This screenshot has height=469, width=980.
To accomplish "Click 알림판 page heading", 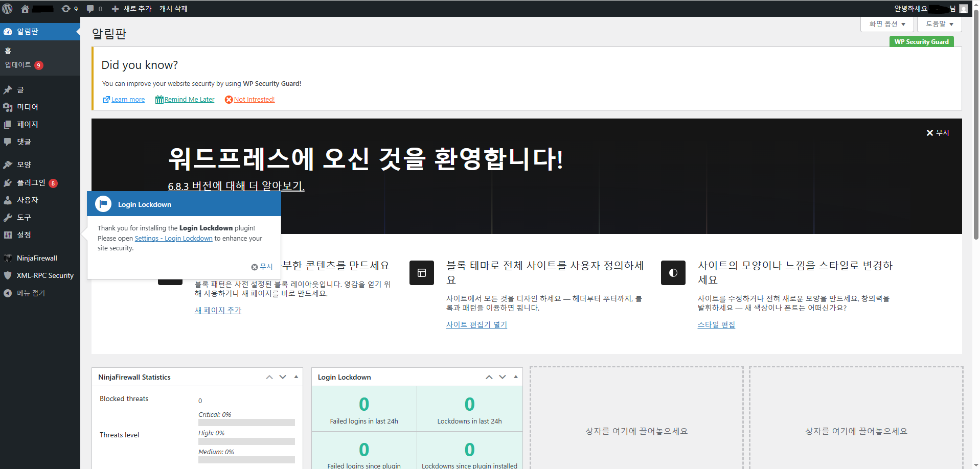I will (x=109, y=34).
